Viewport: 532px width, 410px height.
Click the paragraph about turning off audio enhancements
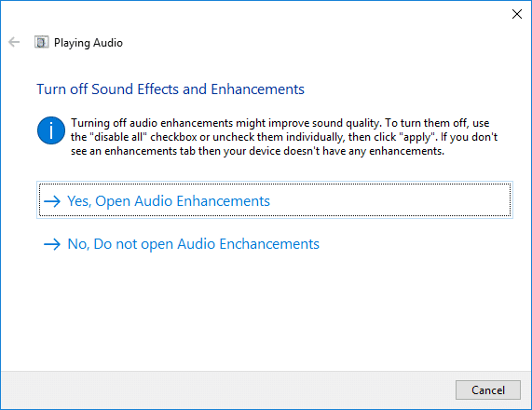284,137
